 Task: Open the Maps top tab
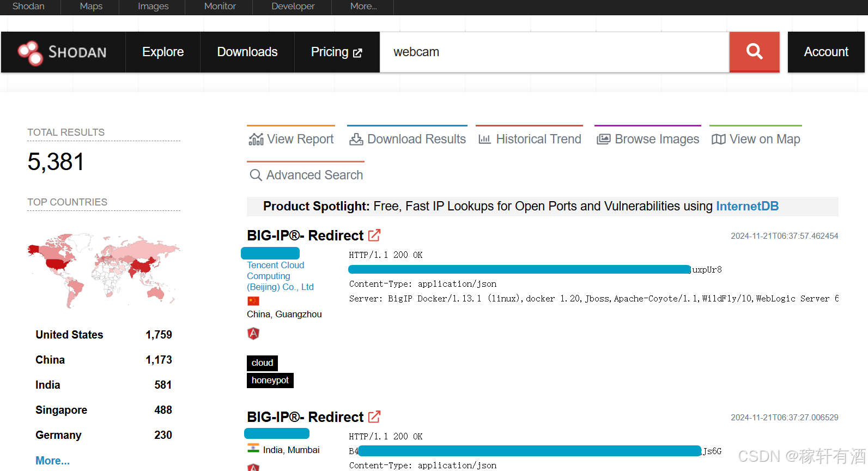coord(91,7)
